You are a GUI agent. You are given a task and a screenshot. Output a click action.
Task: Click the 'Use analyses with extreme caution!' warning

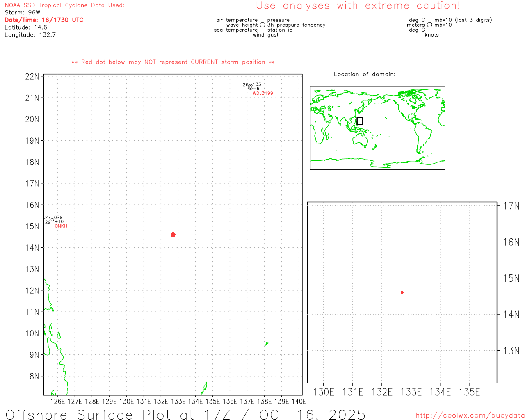click(358, 6)
